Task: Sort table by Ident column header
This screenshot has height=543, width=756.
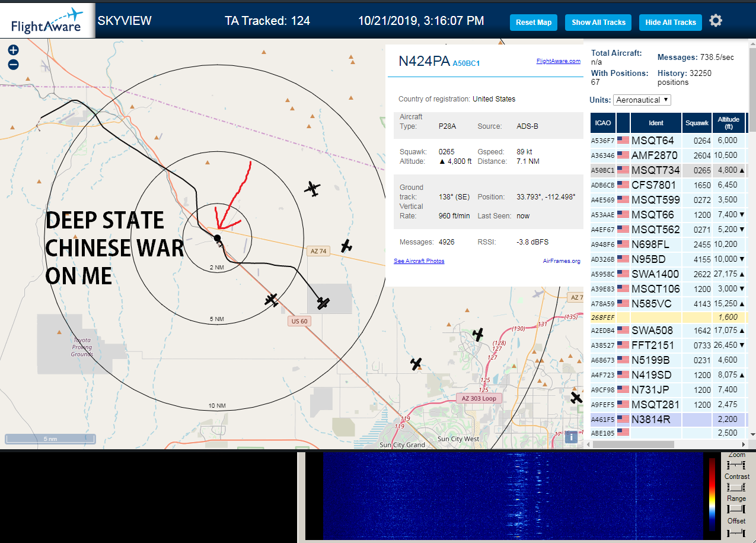Action: [656, 123]
